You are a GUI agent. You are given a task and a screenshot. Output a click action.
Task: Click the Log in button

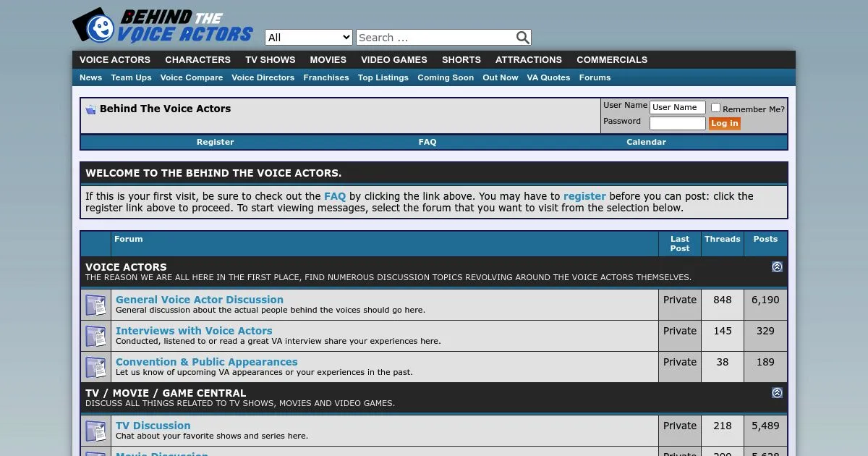click(x=724, y=124)
